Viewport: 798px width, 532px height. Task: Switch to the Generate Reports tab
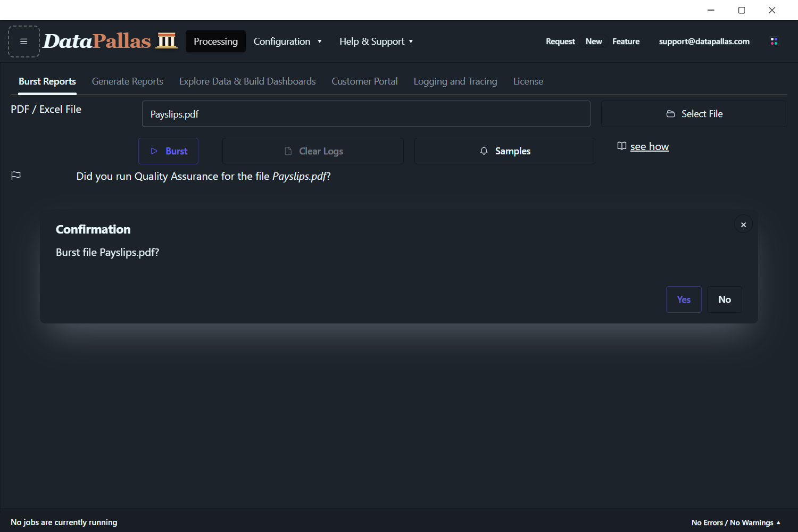pos(128,81)
